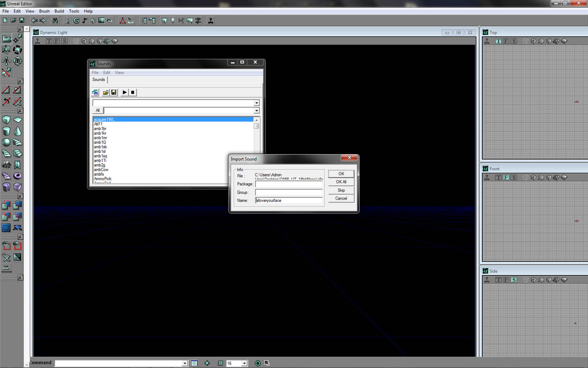Click the Sounds window save package icon
Viewport: 588px width, 368px height.
tap(114, 92)
